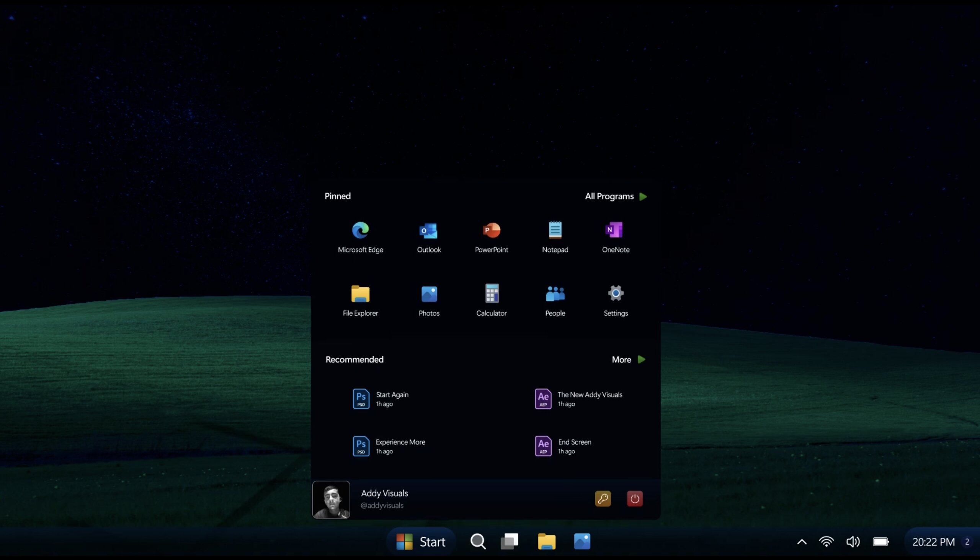The image size is (980, 560).
Task: Click the taskbar search magnifier icon
Action: [478, 542]
